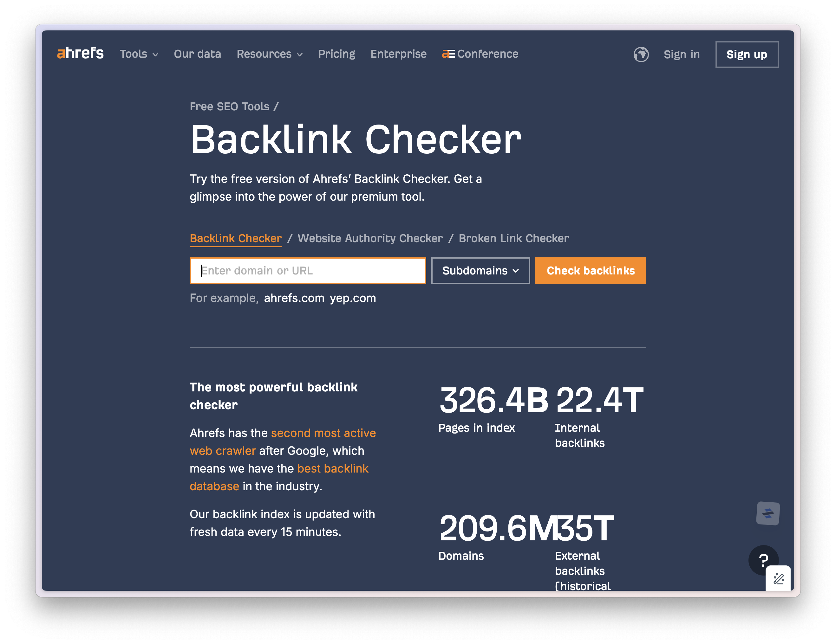Click the 'Domains' label
Viewport: 836px width, 644px height.
pyautogui.click(x=461, y=556)
